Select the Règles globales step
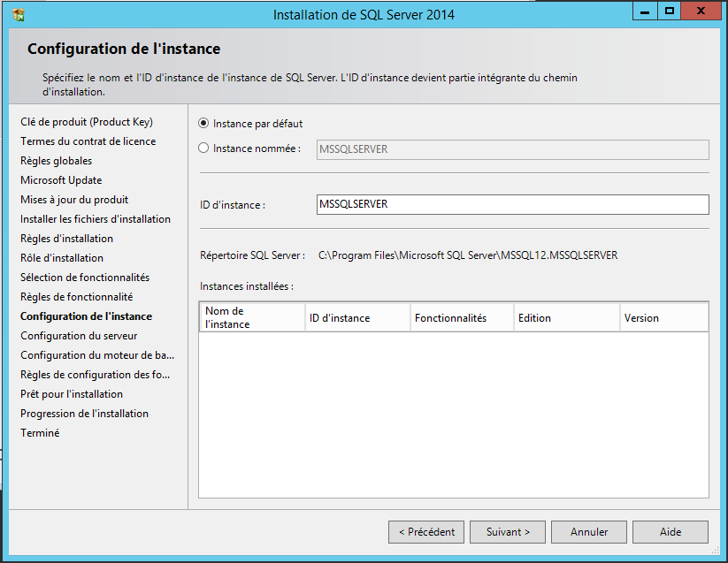Screen dimensions: 728x563 click(x=57, y=161)
